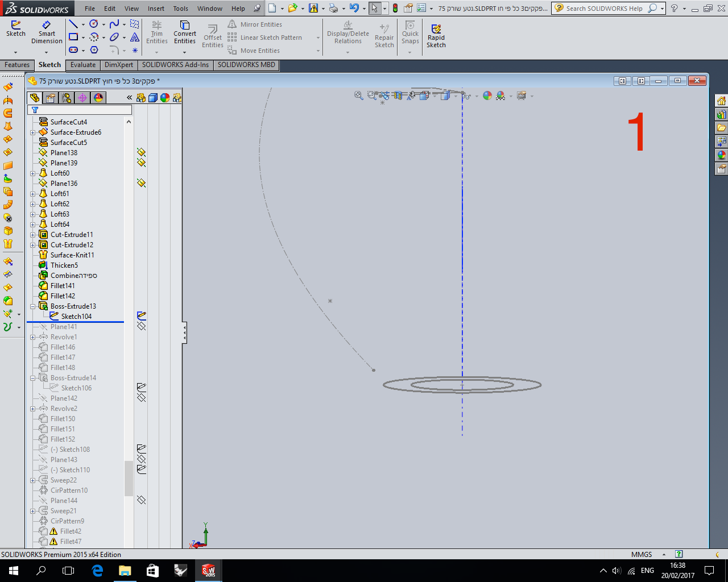Toggle visibility icon beside Plane139
This screenshot has width=728, height=582.
point(142,163)
